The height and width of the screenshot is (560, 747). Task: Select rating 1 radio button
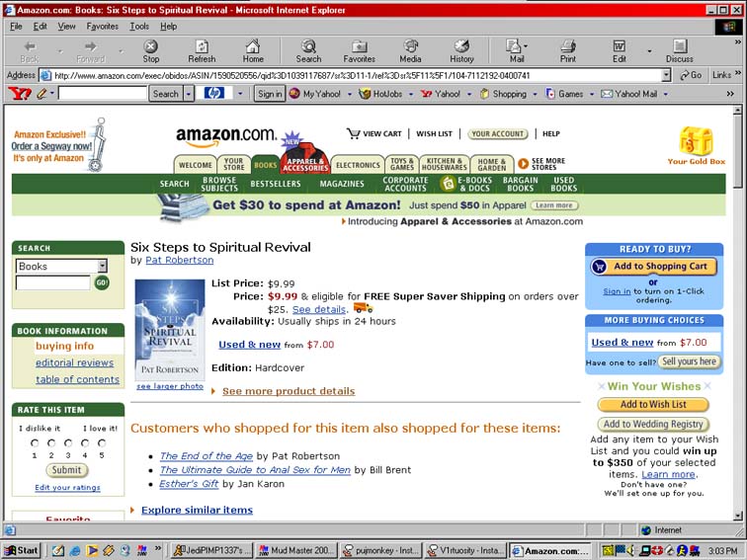[35, 443]
